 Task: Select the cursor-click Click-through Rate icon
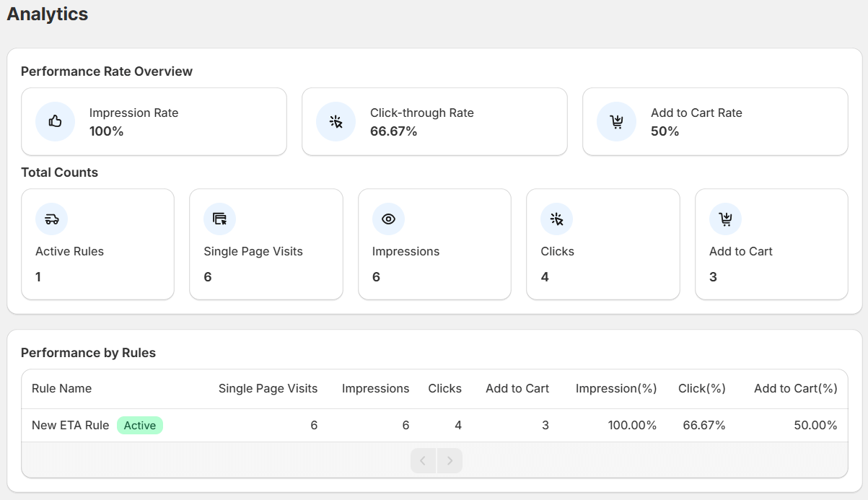pyautogui.click(x=335, y=121)
